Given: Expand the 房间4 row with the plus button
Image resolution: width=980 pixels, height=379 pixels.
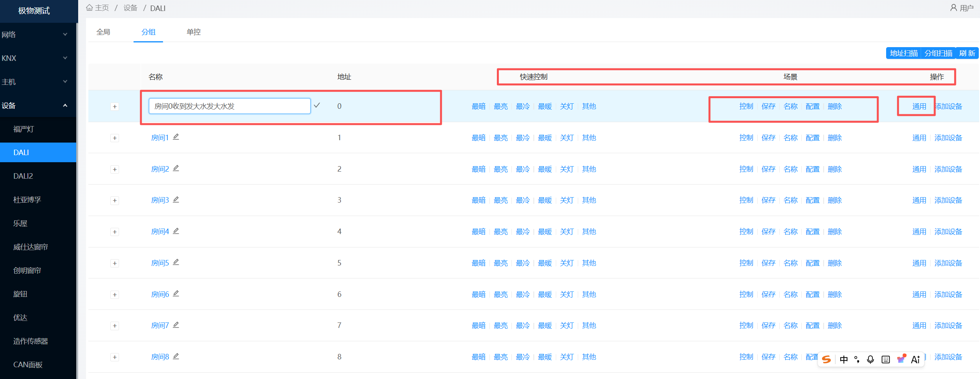Looking at the screenshot, I should (115, 232).
